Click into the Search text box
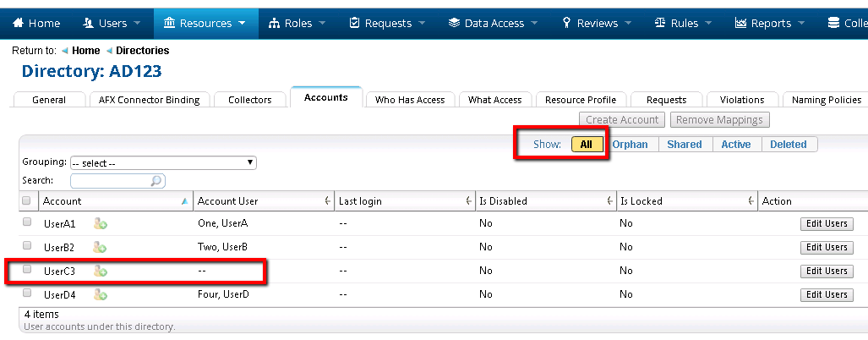This screenshot has height=340, width=868. coord(110,181)
